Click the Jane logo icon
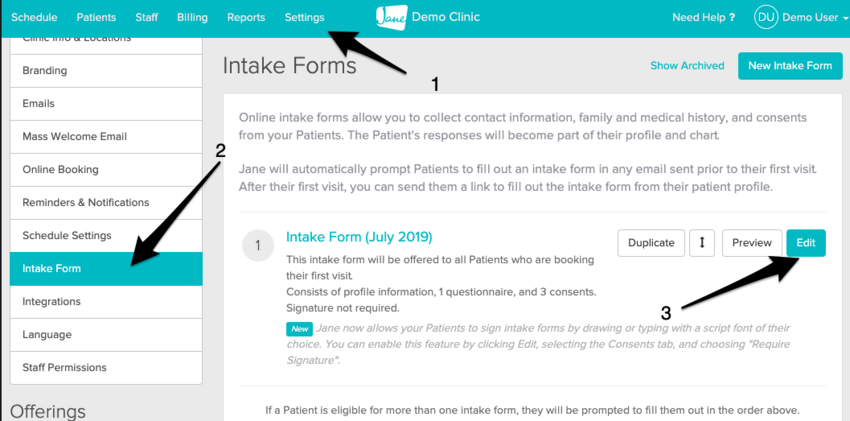The width and height of the screenshot is (850, 421). 393,17
